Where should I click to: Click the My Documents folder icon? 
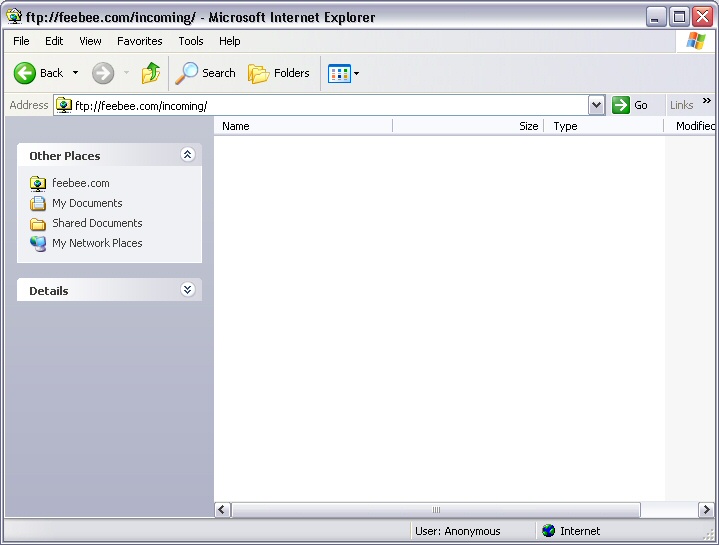point(38,203)
